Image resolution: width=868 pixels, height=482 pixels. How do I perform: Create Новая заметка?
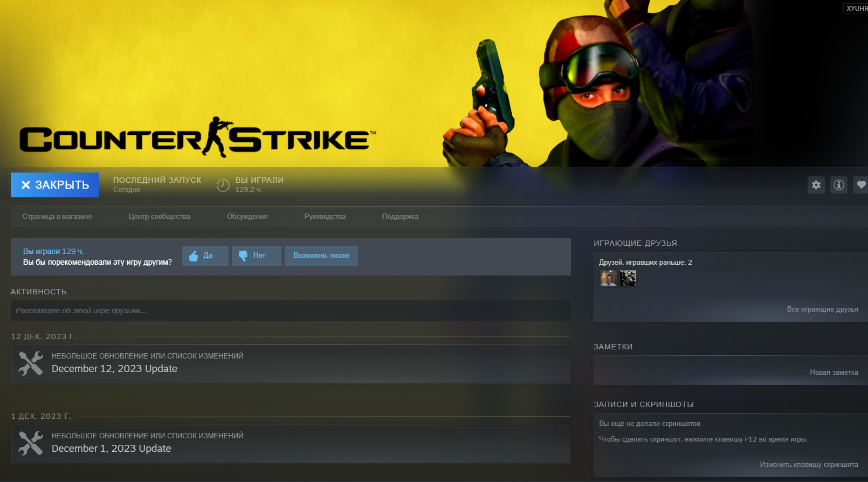coord(833,373)
